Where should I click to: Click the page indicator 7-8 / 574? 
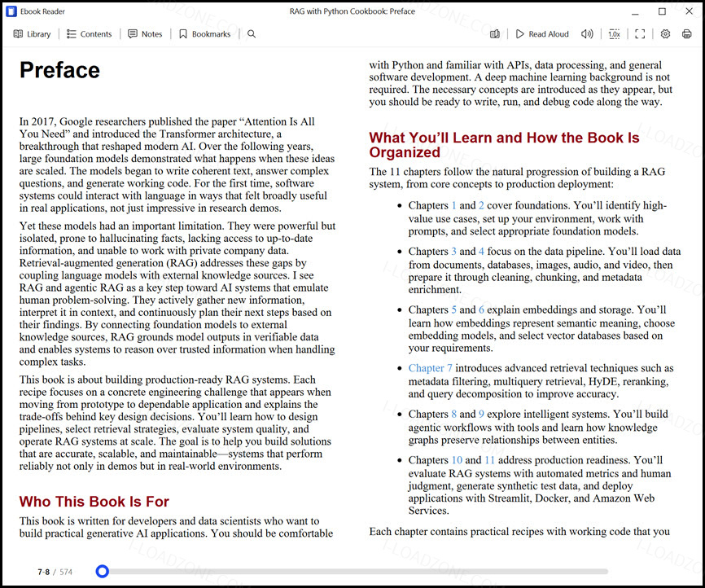[x=55, y=572]
